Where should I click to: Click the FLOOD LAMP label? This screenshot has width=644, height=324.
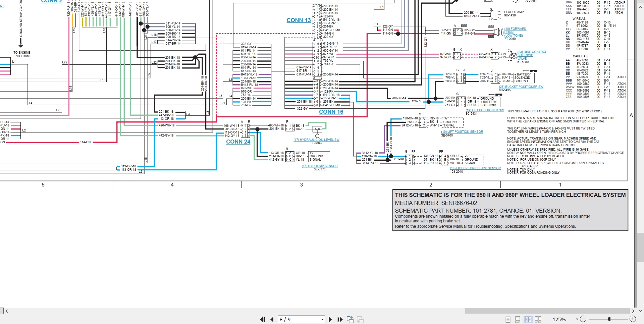pyautogui.click(x=514, y=12)
